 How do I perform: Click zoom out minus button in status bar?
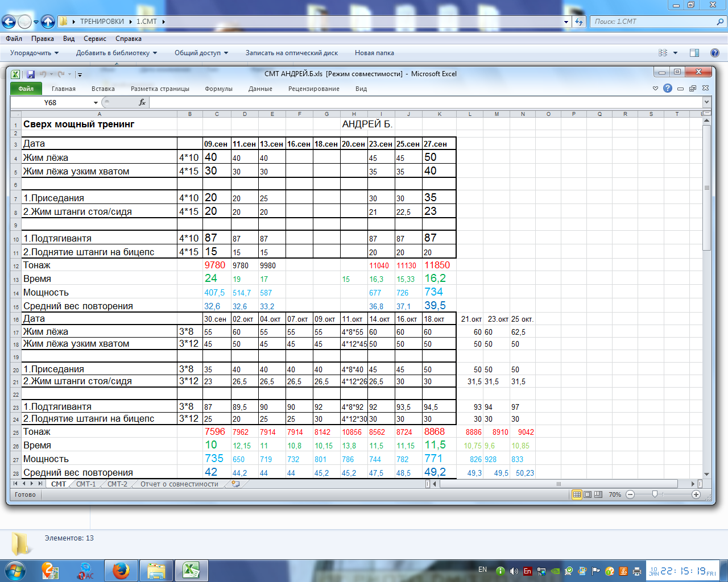[630, 494]
